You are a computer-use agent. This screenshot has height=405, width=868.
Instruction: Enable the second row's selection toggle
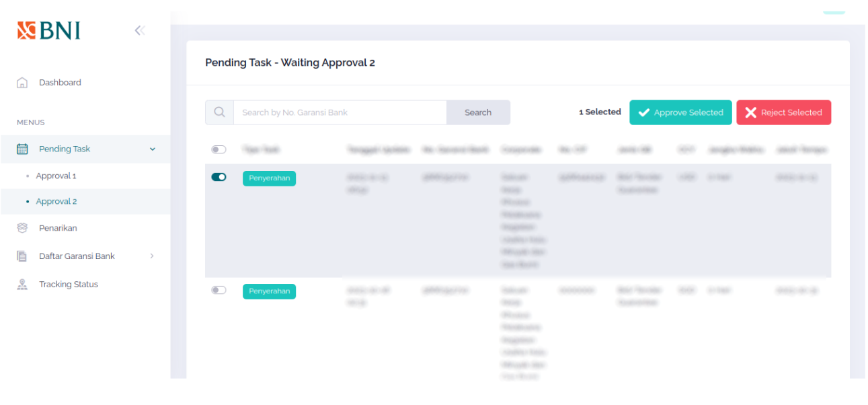point(219,290)
